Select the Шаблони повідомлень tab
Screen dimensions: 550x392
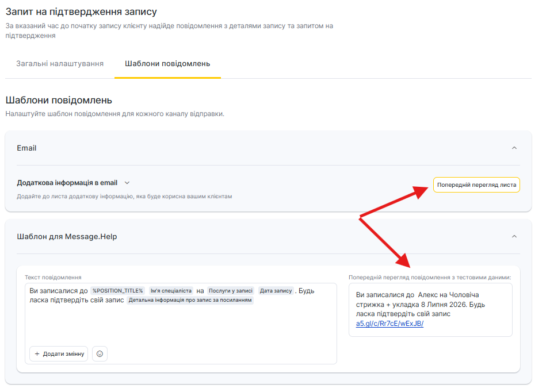(167, 63)
